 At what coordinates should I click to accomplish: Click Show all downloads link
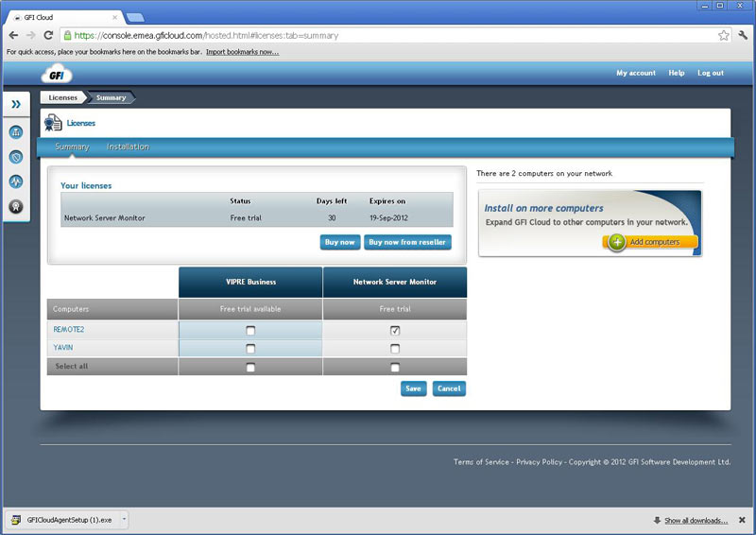tap(696, 521)
